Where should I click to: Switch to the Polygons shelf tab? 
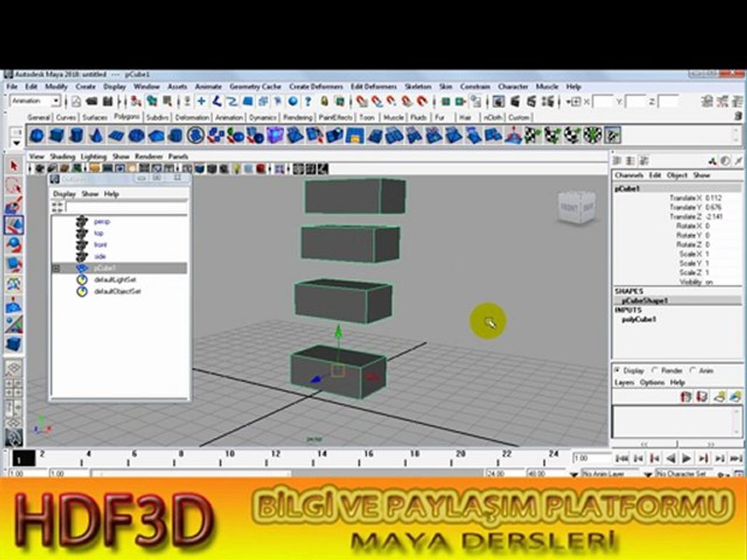(126, 117)
